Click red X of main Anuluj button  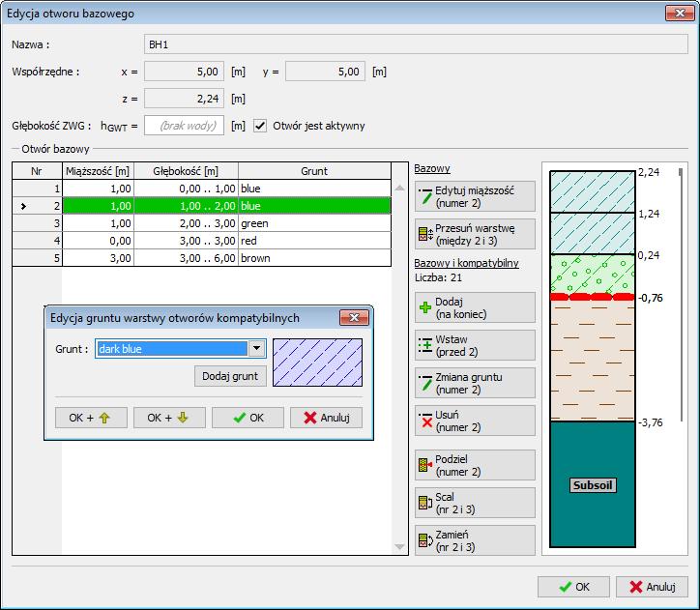pos(636,587)
